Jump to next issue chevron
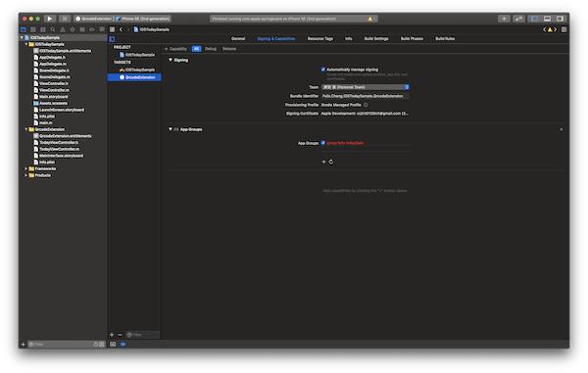Image resolution: width=588 pixels, height=373 pixels. 556,29
